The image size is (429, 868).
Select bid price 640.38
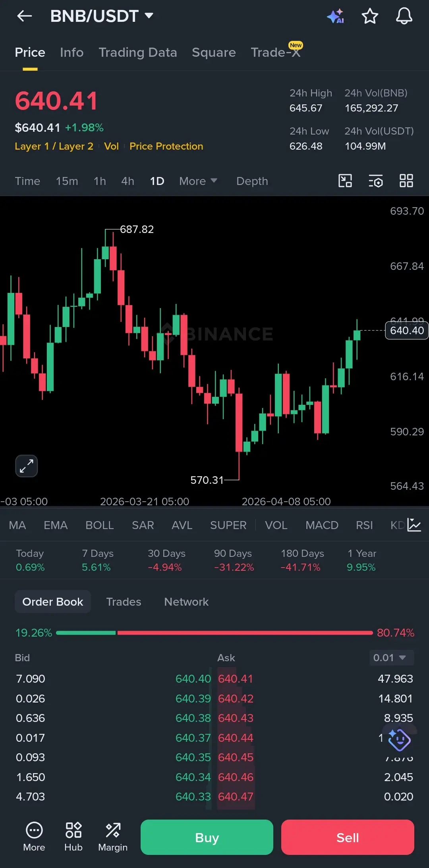(x=193, y=718)
